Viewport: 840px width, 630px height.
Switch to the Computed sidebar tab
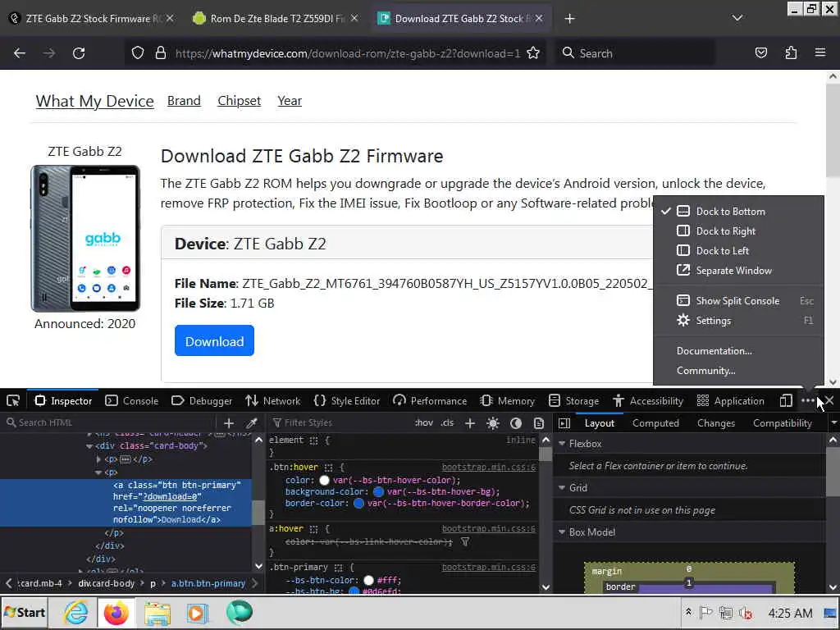coord(655,422)
